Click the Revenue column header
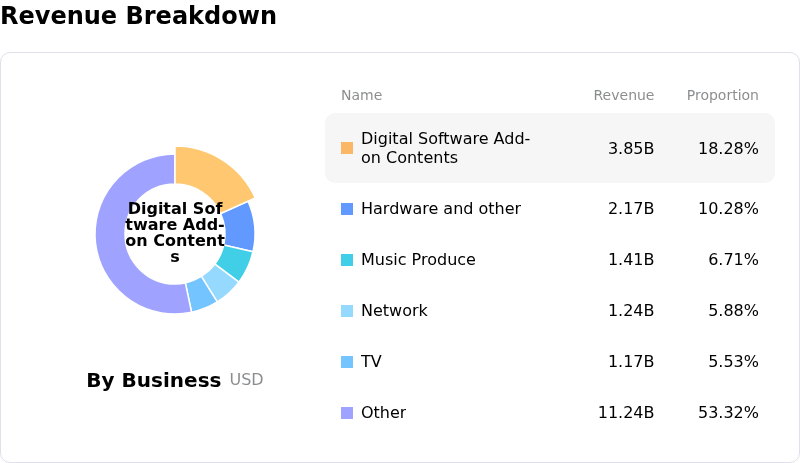This screenshot has height=463, width=800. point(623,96)
